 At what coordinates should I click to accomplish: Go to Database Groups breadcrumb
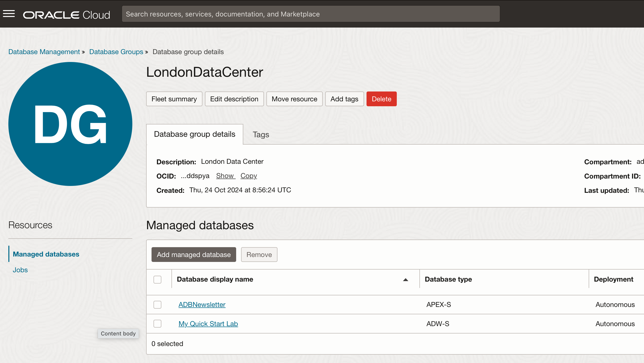[x=116, y=52]
